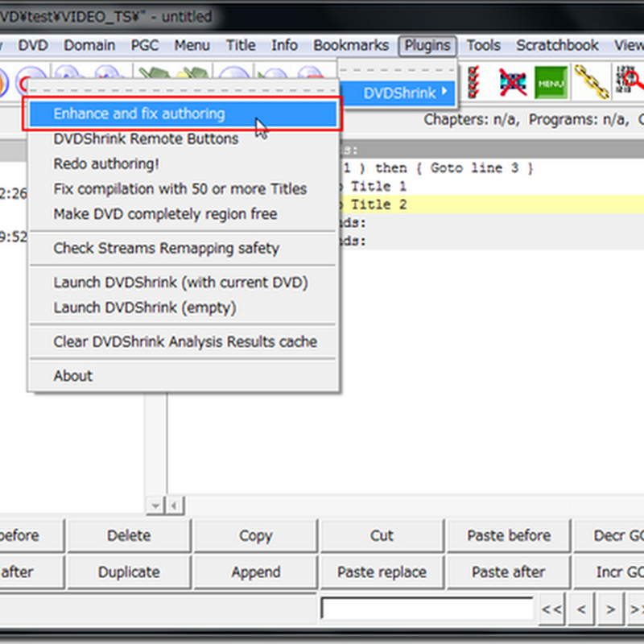Click the 'Chapters: n/a' label

tap(472, 119)
